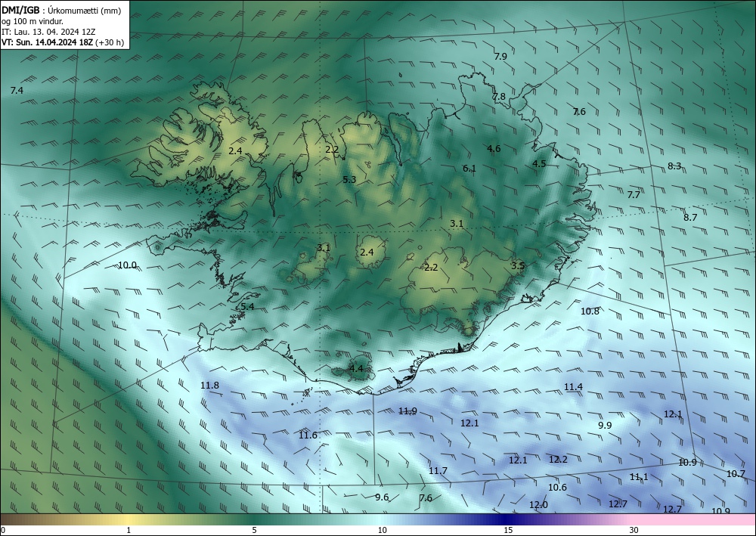This screenshot has width=756, height=536.
Task: Click the 'IT: Lau. 13. 04. 2024 12Z' line
Action: [x=48, y=32]
